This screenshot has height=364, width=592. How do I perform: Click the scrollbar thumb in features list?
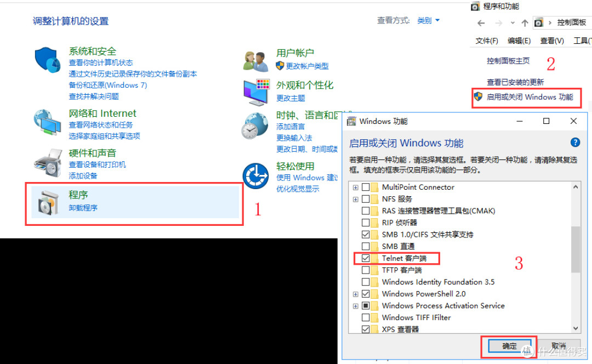[x=576, y=249]
